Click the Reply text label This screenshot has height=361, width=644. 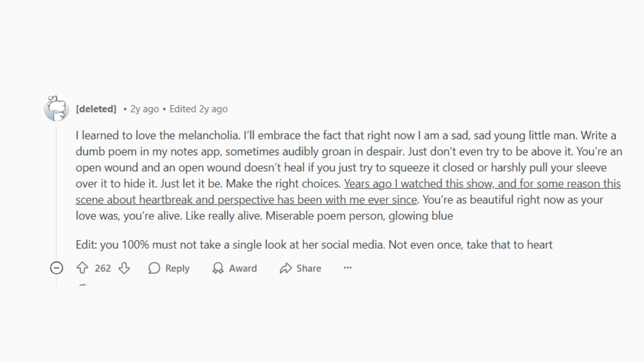tap(177, 268)
